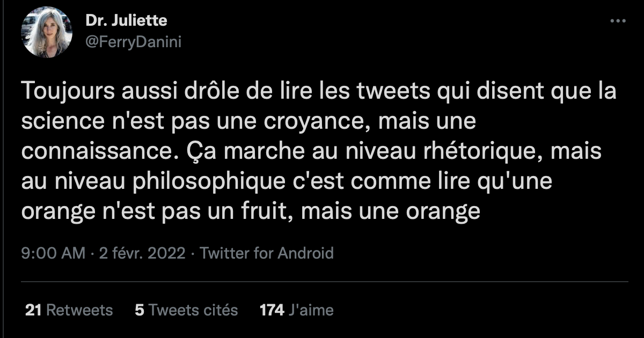Click the word Toujours starting the tweet
The width and height of the screenshot is (644, 338).
pyautogui.click(x=60, y=93)
